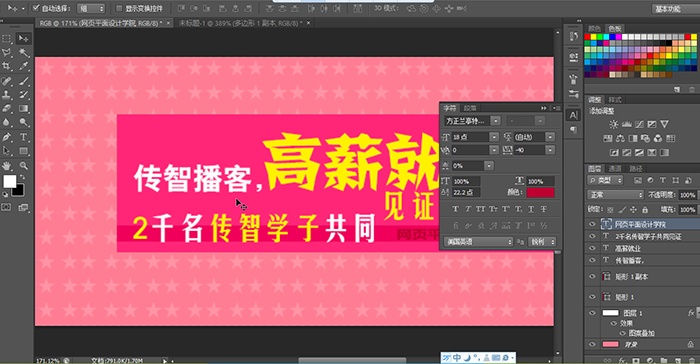Apply underline text style
700x364 pixels.
531,209
